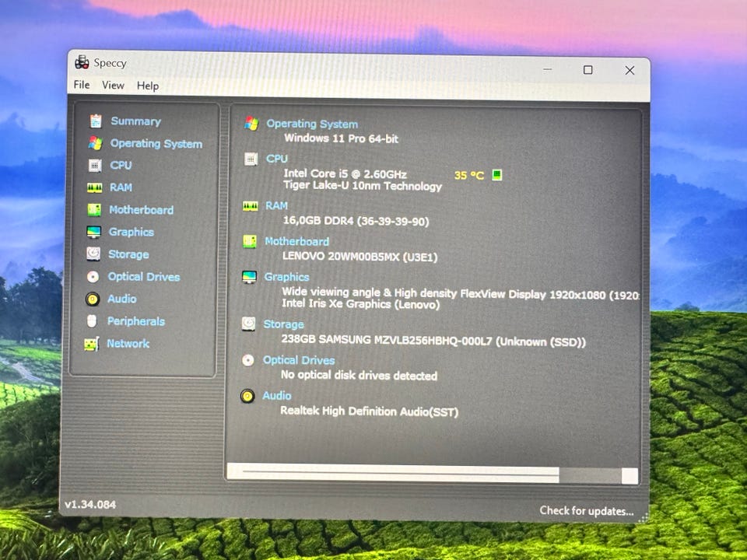Click the Operating System heading in summary
This screenshot has height=560, width=747.
pos(312,124)
